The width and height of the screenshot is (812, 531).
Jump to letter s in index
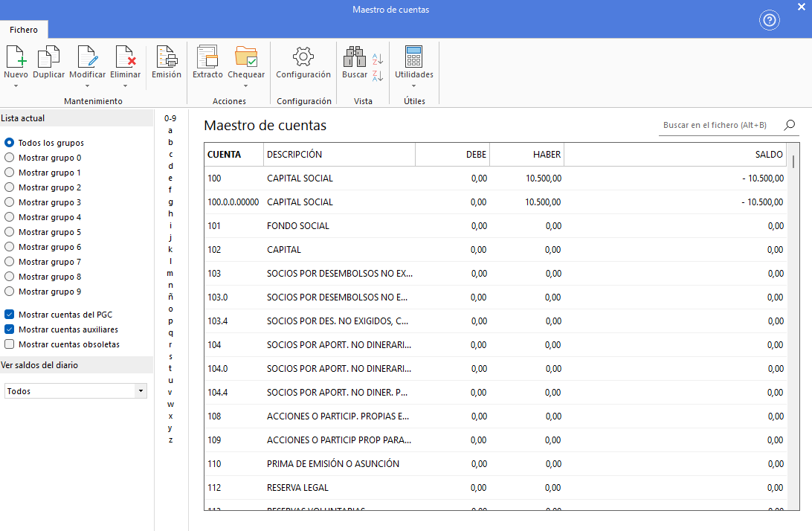[170, 356]
